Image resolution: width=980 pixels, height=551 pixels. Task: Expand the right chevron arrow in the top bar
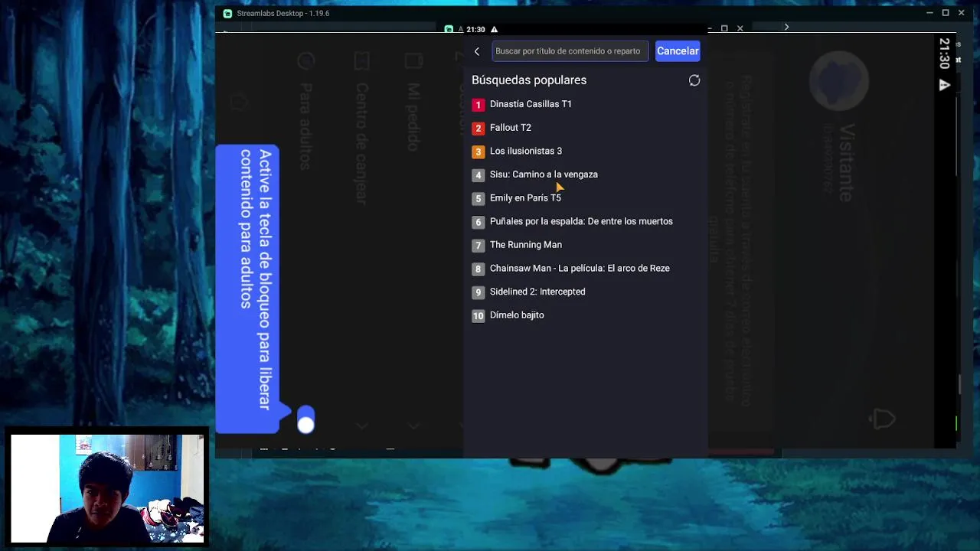point(786,28)
